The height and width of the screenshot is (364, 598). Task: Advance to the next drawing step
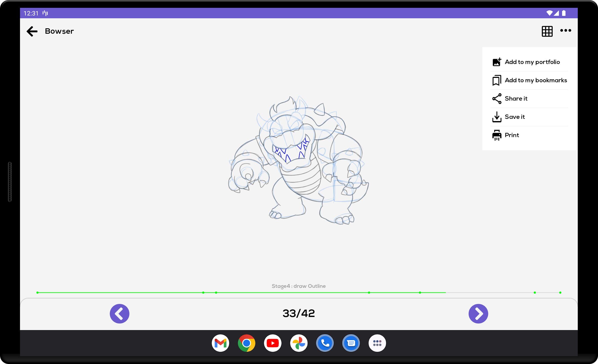pos(478,313)
